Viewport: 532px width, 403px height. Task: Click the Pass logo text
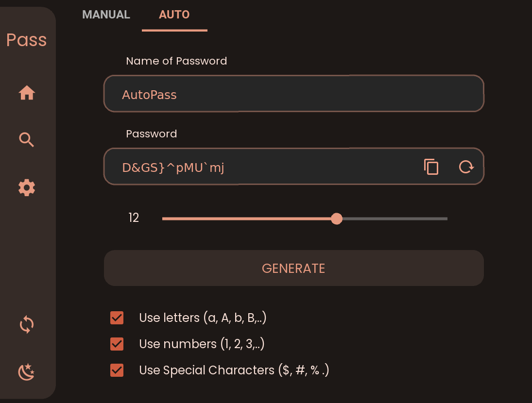point(26,40)
